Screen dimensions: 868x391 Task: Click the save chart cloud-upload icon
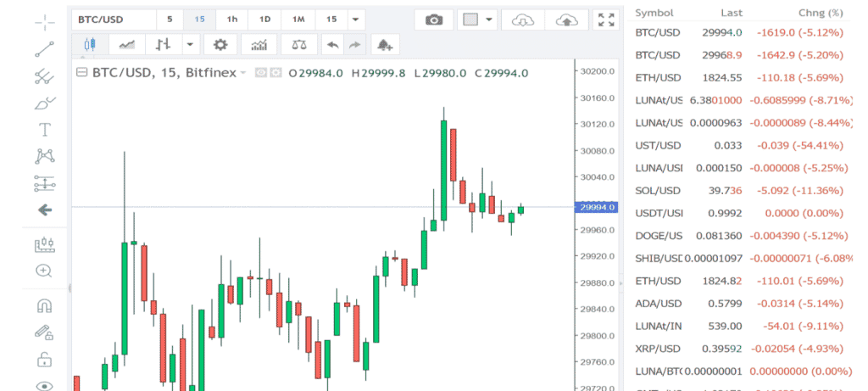[x=566, y=20]
